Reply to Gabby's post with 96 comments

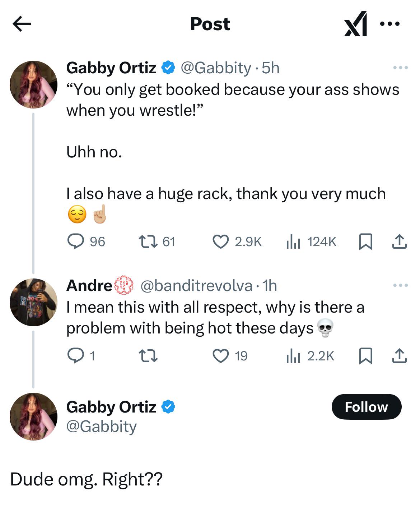(76, 241)
